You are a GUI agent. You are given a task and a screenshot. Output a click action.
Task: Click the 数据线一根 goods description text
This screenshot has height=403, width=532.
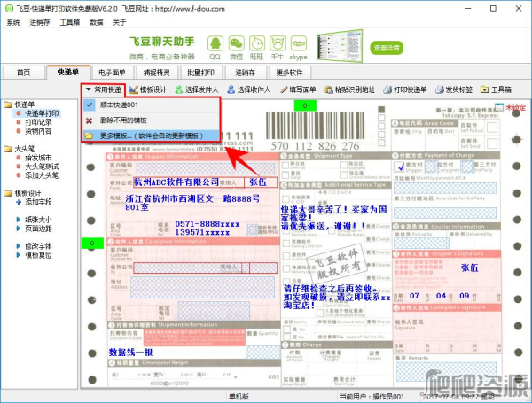pos(130,353)
